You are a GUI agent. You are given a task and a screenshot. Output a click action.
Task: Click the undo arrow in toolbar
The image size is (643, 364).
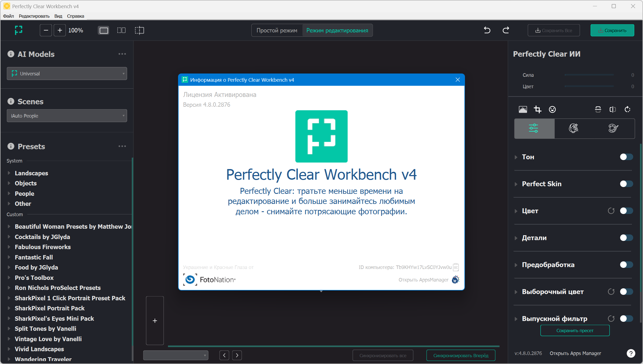[487, 30]
